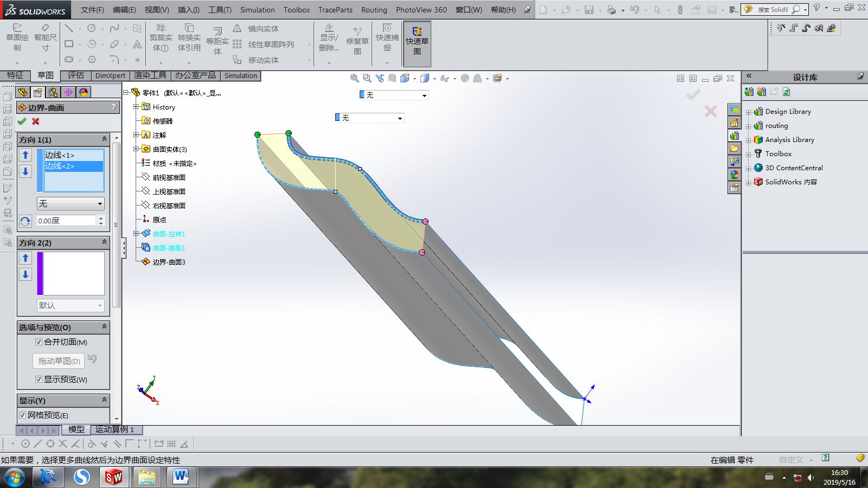This screenshot has height=488, width=868.
Task: Toggle Mesh preview (网格预览) checkbox
Action: click(x=23, y=415)
